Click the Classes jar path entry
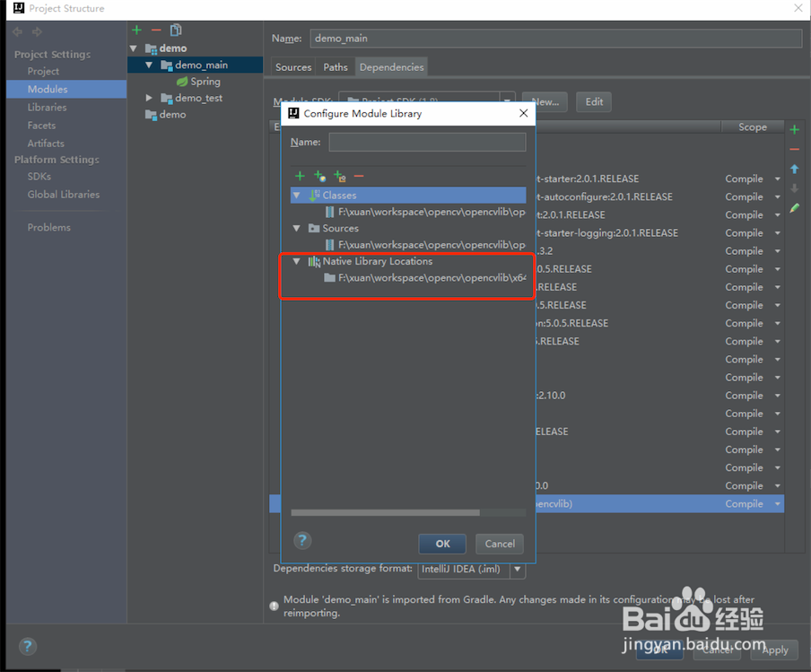This screenshot has width=811, height=672. (x=424, y=212)
